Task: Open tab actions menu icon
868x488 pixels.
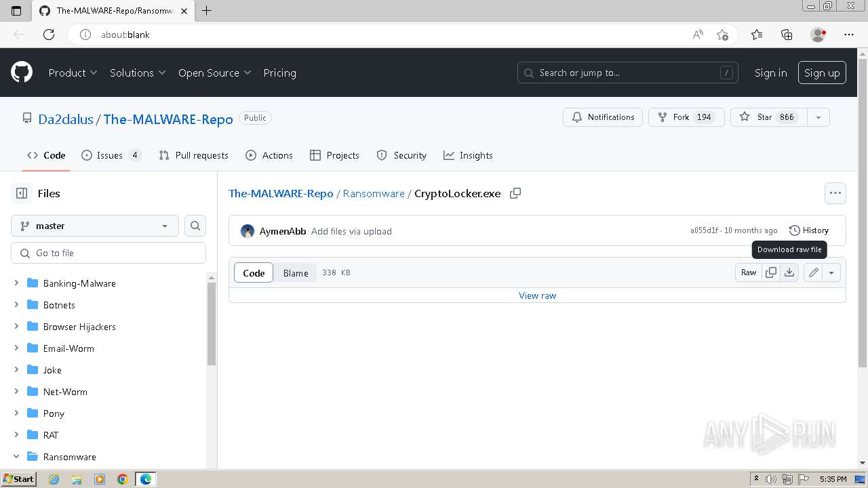Action: tap(16, 10)
